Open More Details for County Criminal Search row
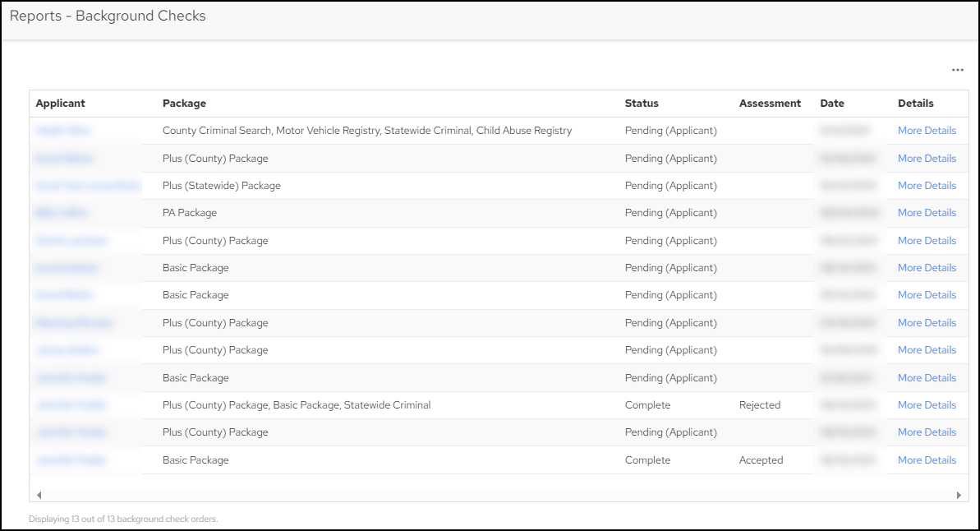 [x=927, y=131]
